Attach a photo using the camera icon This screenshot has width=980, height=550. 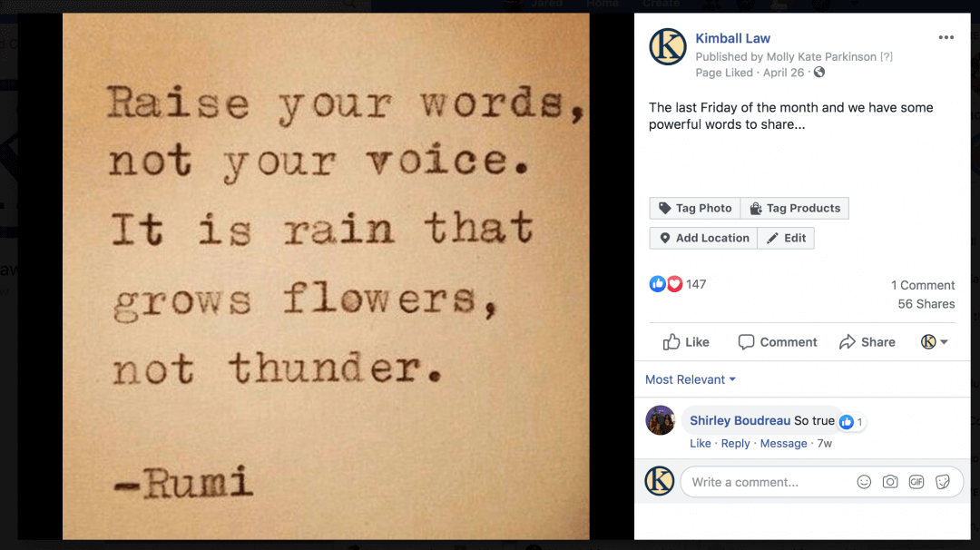point(890,482)
